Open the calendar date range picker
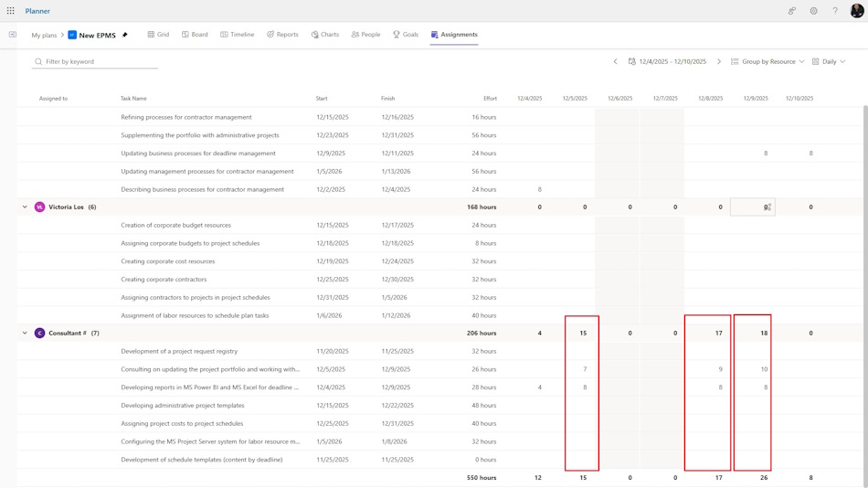Screen dimensions: 868x488 click(667, 61)
